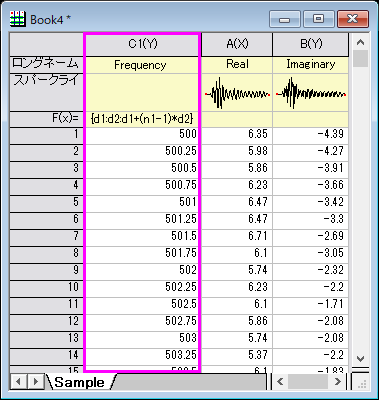The image size is (379, 400).
Task: Minimize the Book4 window
Action: [285, 19]
